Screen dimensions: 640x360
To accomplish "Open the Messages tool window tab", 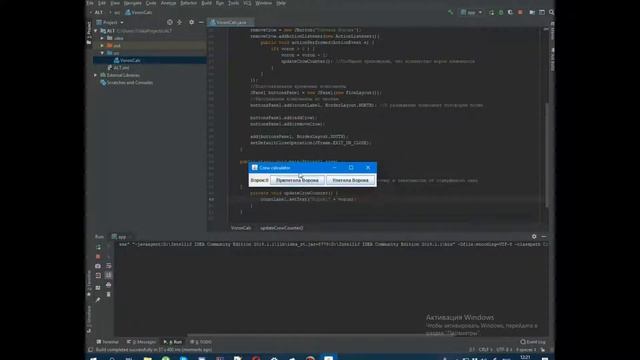I will pyautogui.click(x=141, y=342).
